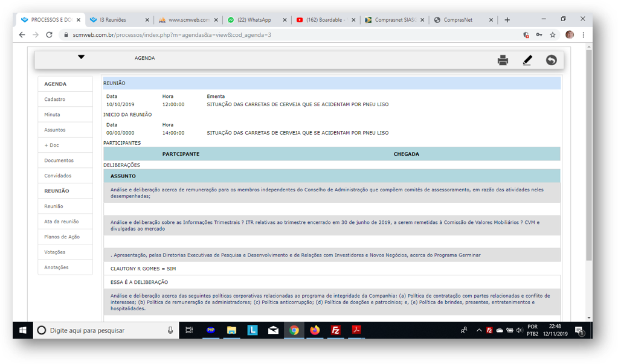Viewport: 618px width, 364px height.
Task: Bookmark page using the star icon
Action: tap(552, 35)
